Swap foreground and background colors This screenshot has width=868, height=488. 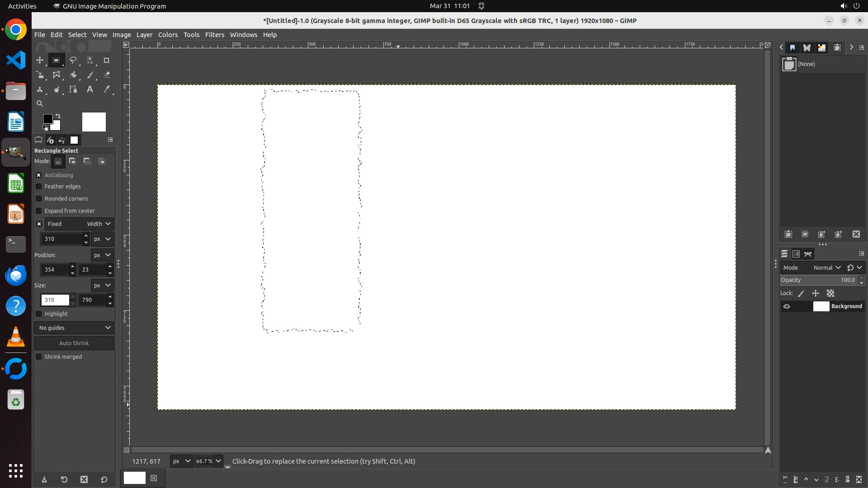coord(58,116)
